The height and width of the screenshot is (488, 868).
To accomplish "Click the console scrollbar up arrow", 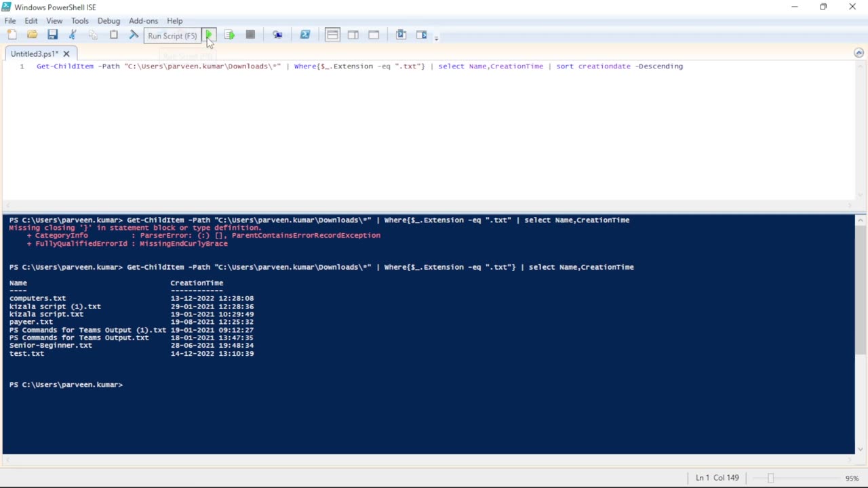I will 860,220.
